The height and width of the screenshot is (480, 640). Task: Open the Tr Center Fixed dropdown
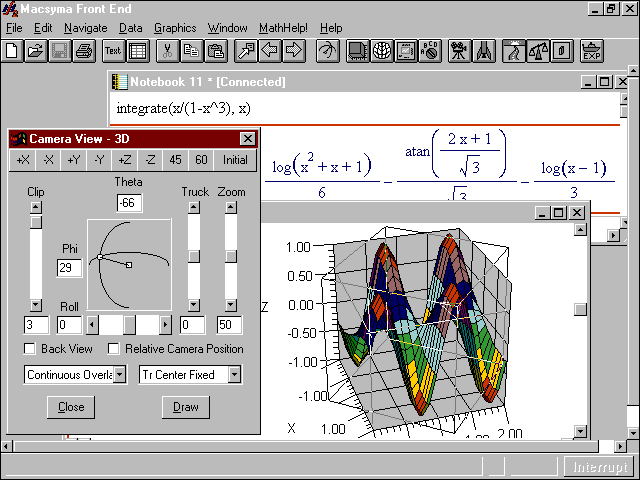coord(235,375)
